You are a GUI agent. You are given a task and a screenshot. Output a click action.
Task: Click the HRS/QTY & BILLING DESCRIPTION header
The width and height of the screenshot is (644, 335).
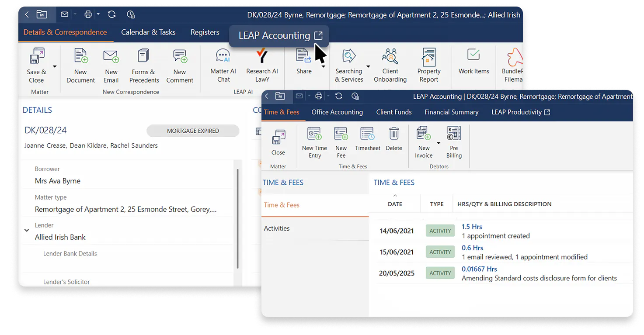pyautogui.click(x=504, y=204)
